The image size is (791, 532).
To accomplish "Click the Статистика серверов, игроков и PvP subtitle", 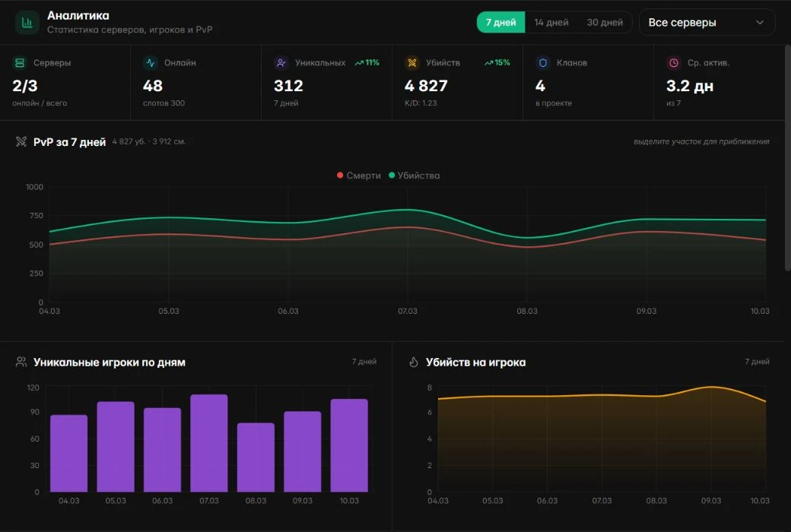I will (129, 30).
